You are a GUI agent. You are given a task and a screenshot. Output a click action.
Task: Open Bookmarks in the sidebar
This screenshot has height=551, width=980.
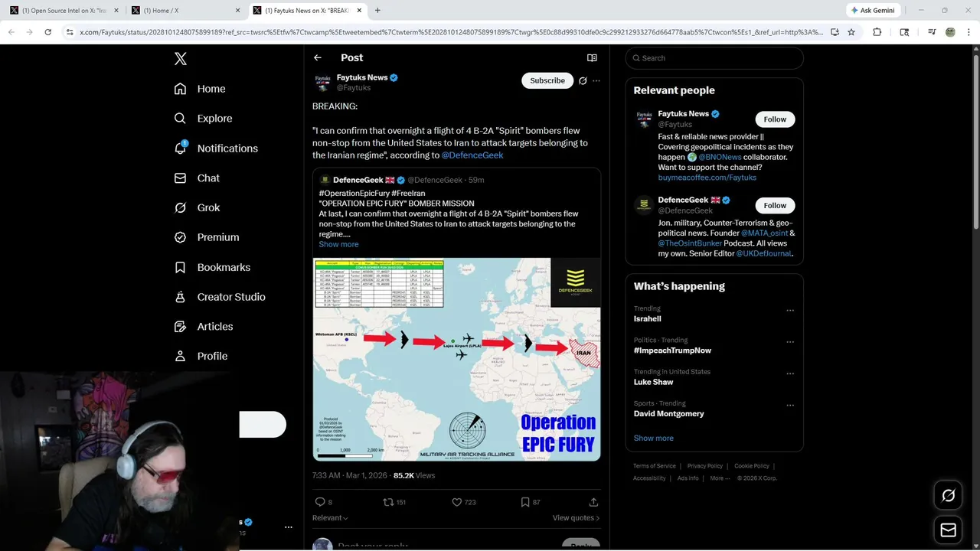pos(212,267)
